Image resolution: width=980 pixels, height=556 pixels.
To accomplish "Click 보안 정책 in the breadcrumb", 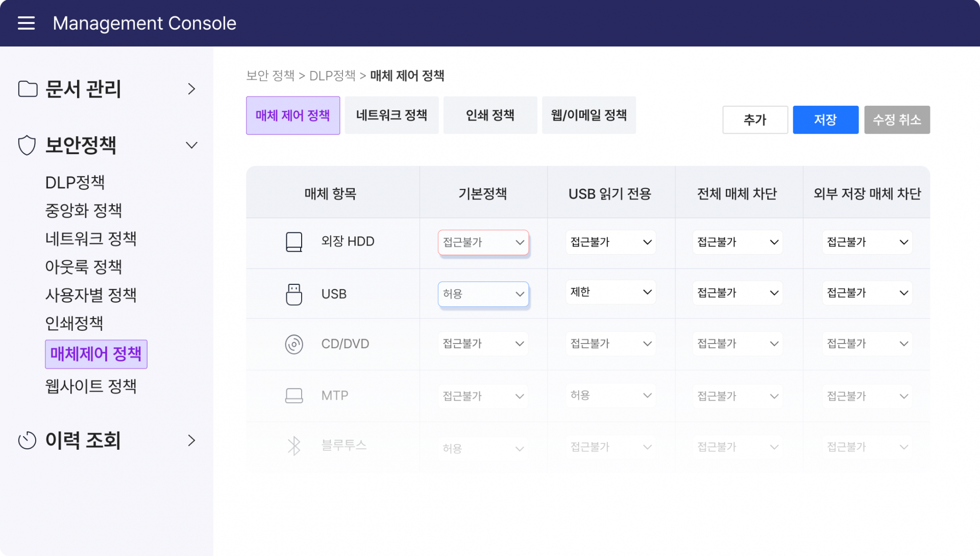I will click(270, 76).
